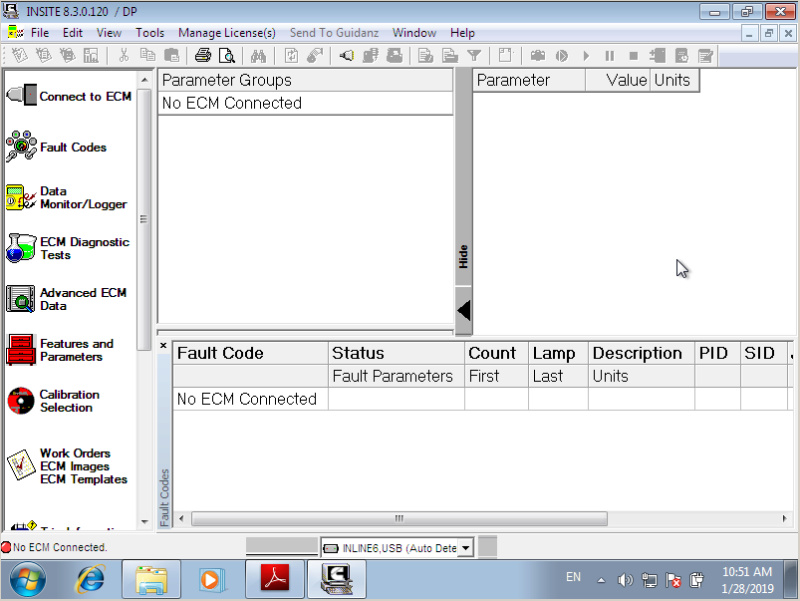Click the camera snapshot toolbar icon
The height and width of the screenshot is (601, 800).
(x=538, y=55)
